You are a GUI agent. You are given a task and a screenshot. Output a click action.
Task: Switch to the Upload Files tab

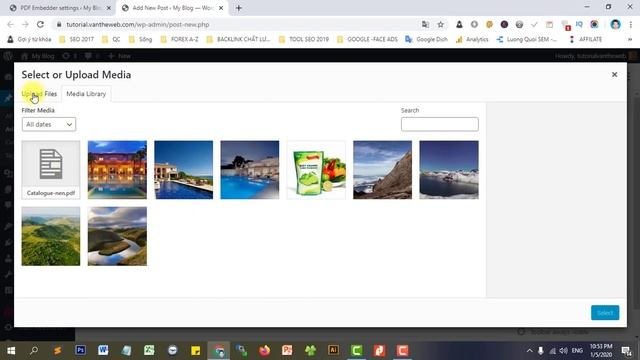coord(39,94)
